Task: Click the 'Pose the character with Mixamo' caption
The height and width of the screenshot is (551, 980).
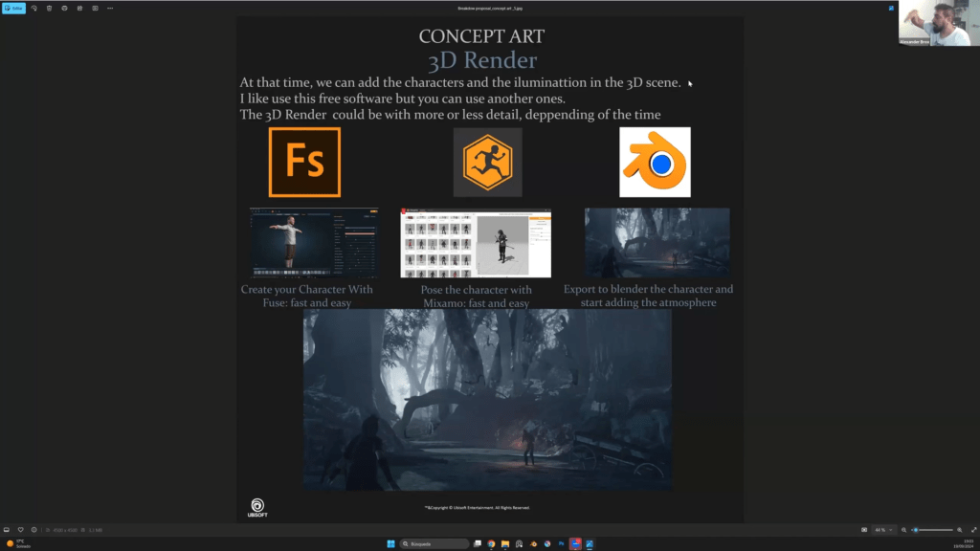Action: (x=477, y=297)
